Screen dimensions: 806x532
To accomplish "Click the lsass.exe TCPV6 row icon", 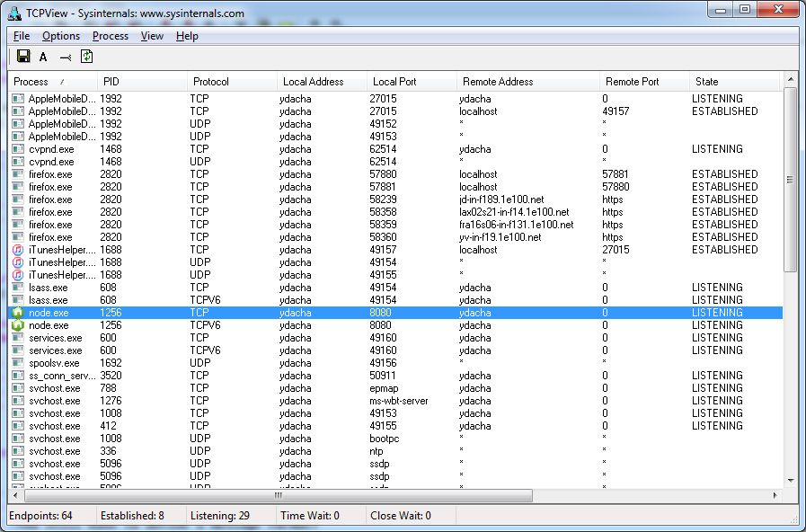I will click(18, 300).
